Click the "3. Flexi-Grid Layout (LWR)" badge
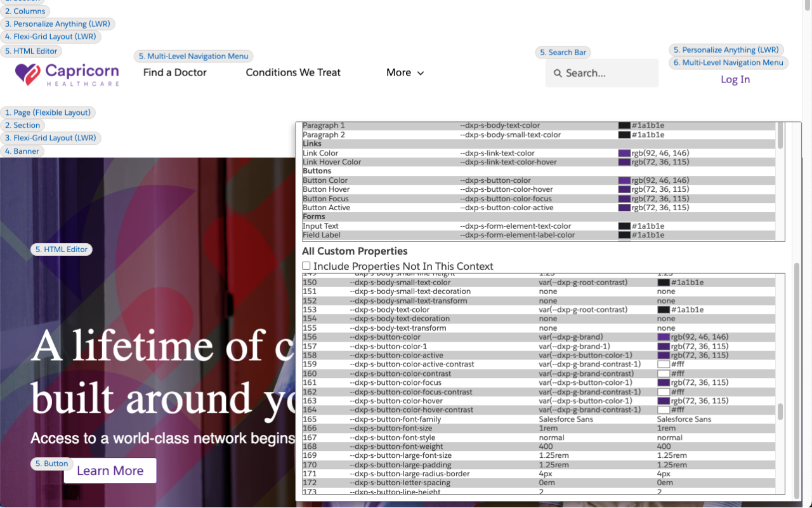812x508 pixels. [x=51, y=137]
